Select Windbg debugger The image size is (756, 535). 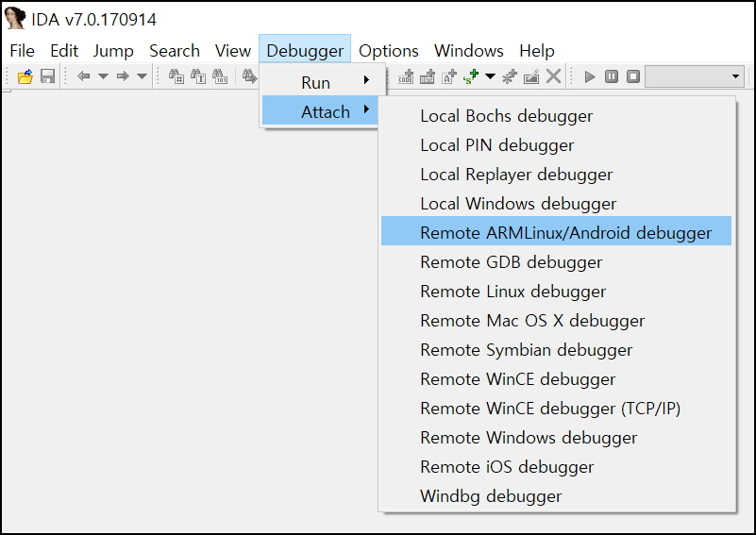point(556,496)
